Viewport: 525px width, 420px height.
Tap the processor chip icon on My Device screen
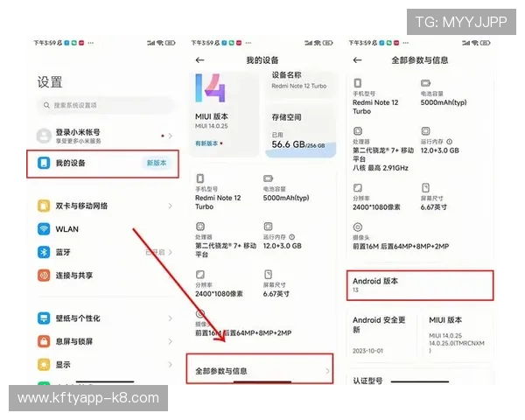(x=200, y=227)
